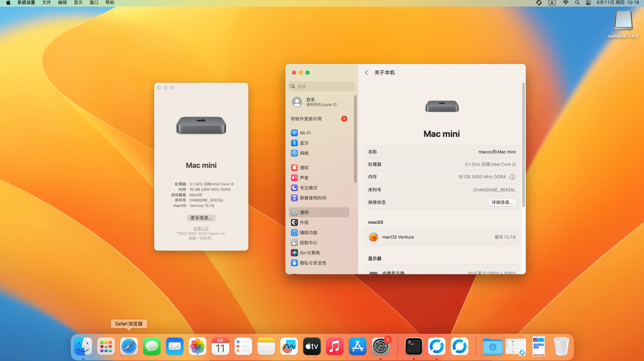
Task: Open Freeform from the Dock
Action: 289,347
